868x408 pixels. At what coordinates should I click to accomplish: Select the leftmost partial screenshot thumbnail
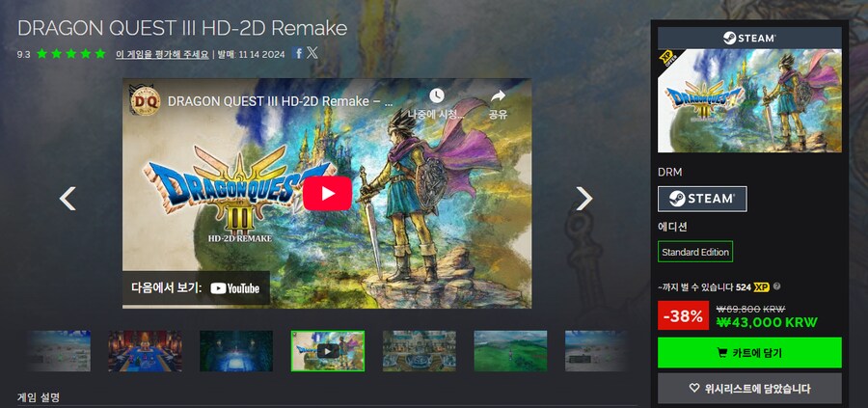[x=58, y=351]
